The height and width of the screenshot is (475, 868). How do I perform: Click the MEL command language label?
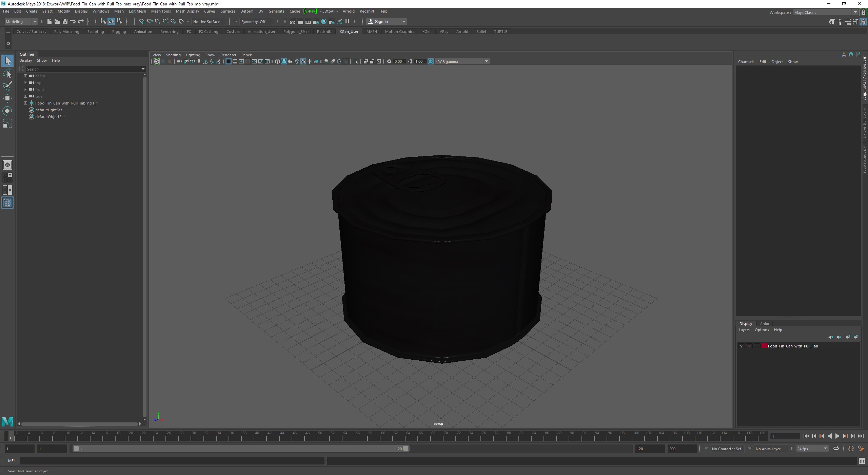12,461
